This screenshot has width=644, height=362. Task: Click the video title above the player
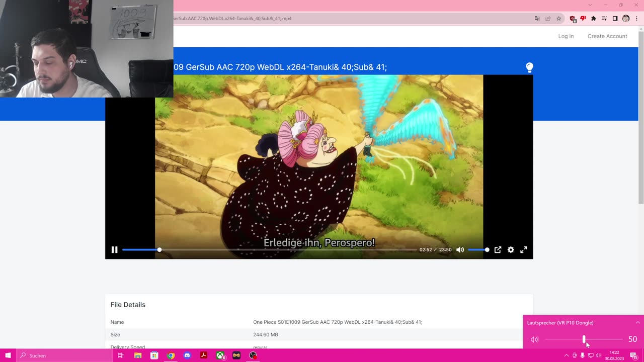pyautogui.click(x=280, y=67)
